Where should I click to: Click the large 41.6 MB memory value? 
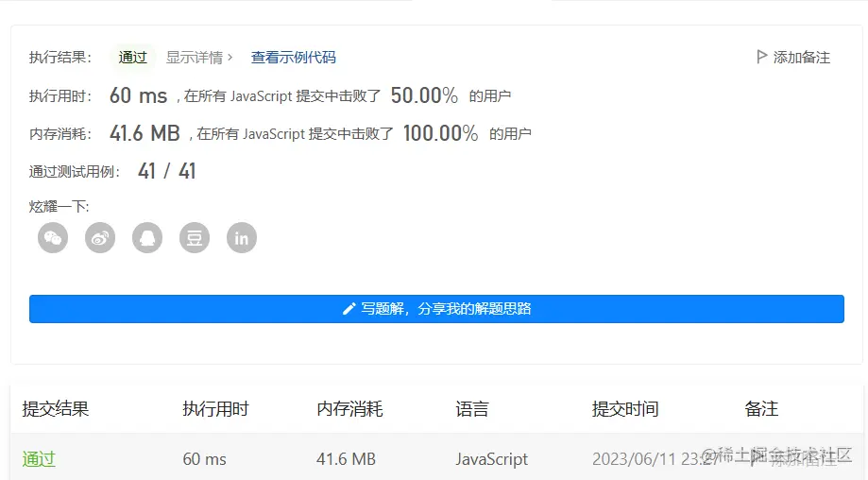coord(145,133)
